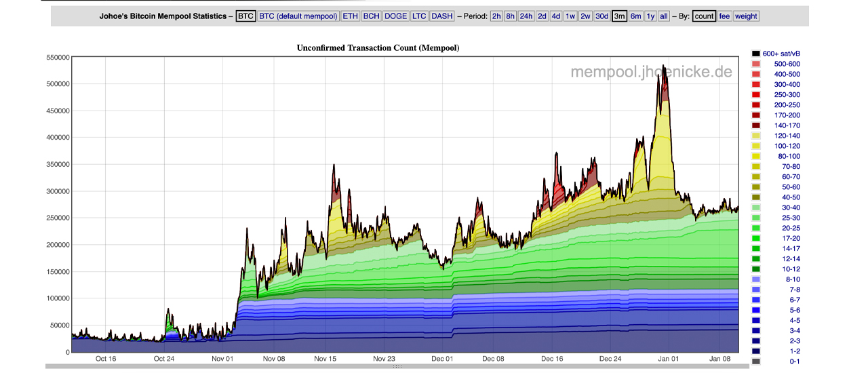
Task: Switch to the BCH mempool
Action: [x=371, y=16]
